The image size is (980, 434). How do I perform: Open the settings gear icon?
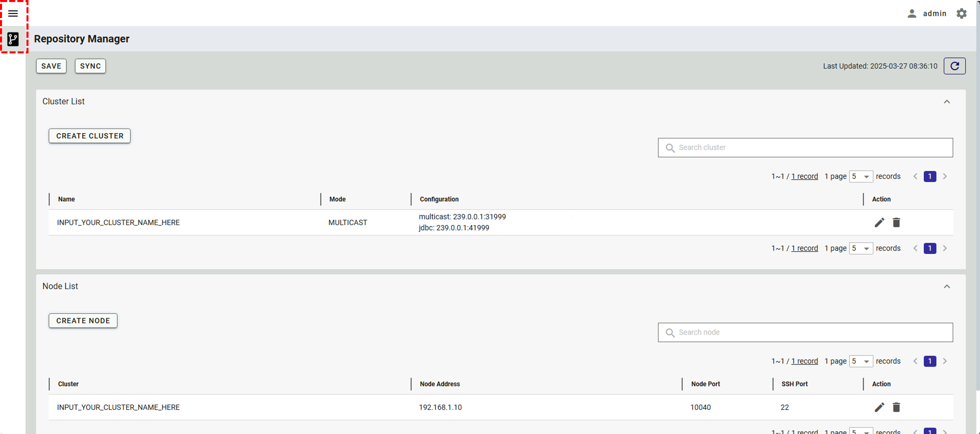pyautogui.click(x=961, y=14)
